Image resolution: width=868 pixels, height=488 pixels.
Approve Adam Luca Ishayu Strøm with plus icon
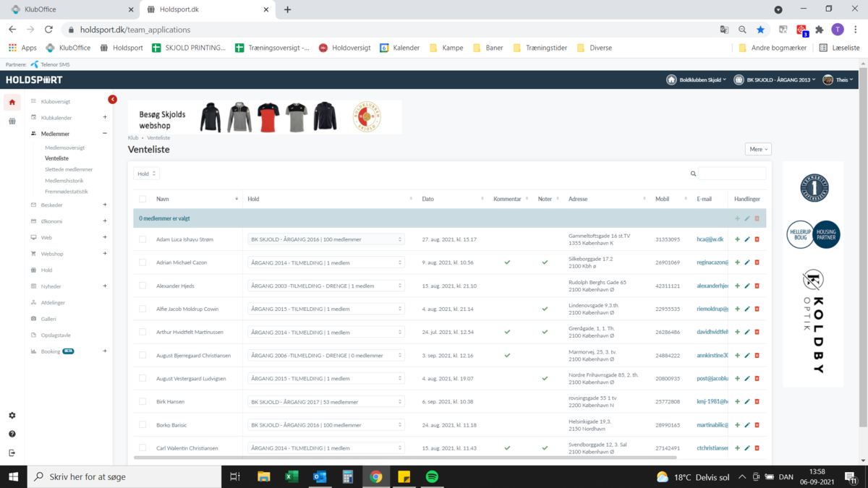737,239
